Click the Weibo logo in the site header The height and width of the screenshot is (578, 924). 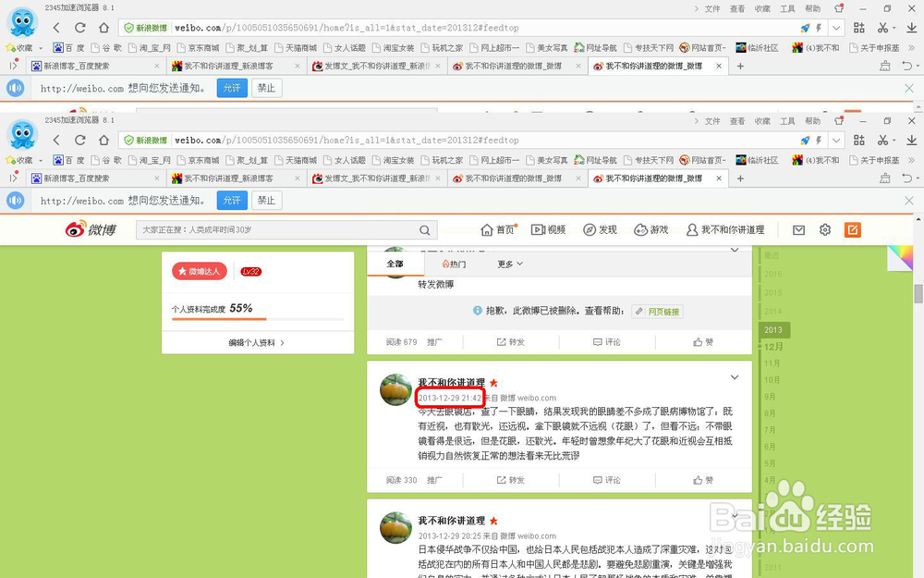click(91, 229)
